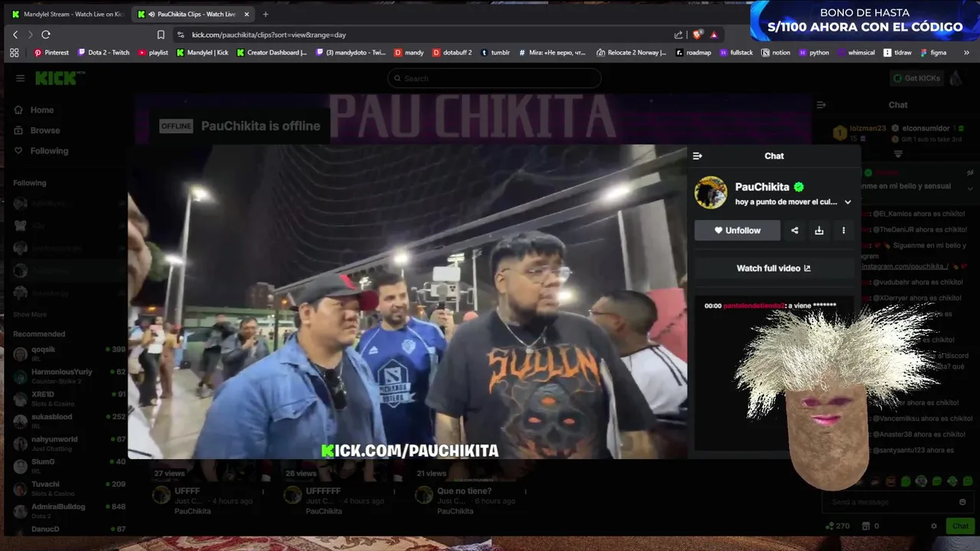
Task: Open Brave Rewards triangle icon
Action: (x=714, y=34)
